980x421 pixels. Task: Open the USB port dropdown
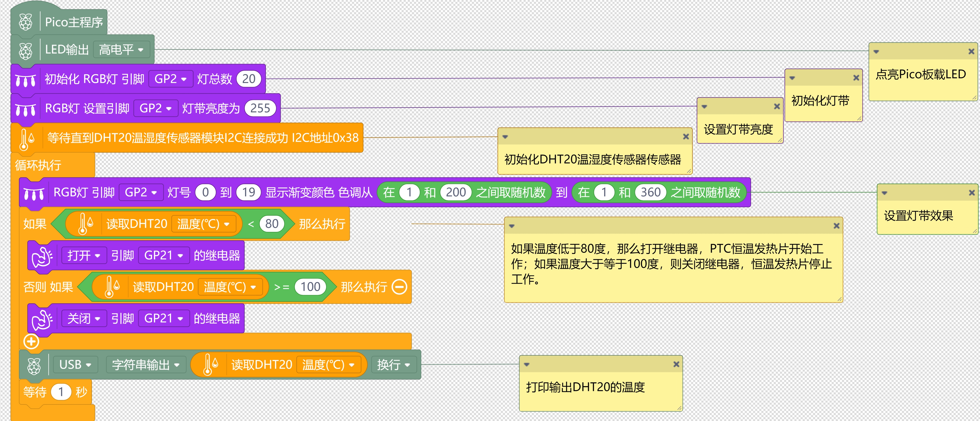coord(75,365)
